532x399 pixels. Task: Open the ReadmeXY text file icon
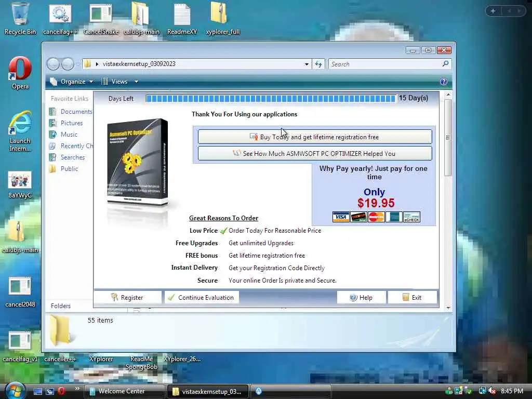tap(182, 19)
